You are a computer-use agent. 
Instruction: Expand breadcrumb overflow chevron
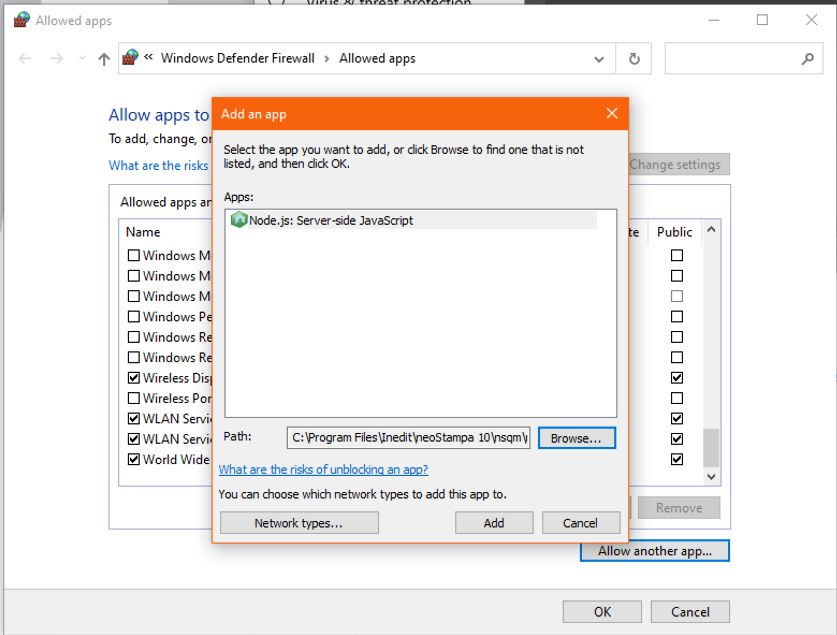point(148,57)
